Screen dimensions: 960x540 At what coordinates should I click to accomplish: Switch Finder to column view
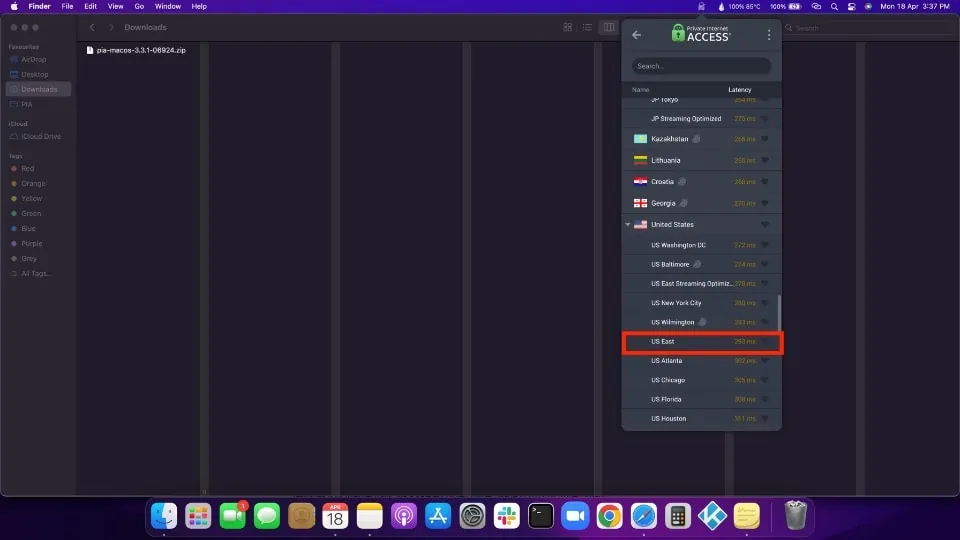[x=609, y=27]
